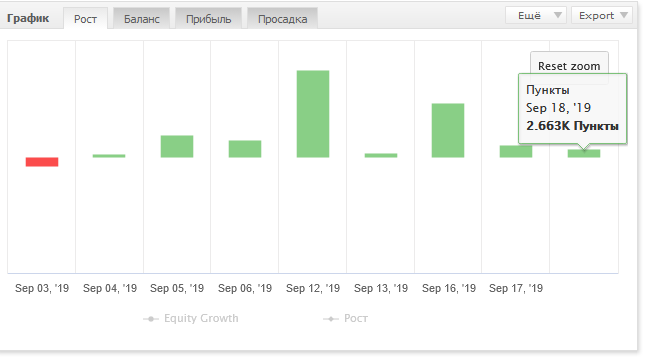Click the Export dropdown arrow

click(624, 15)
